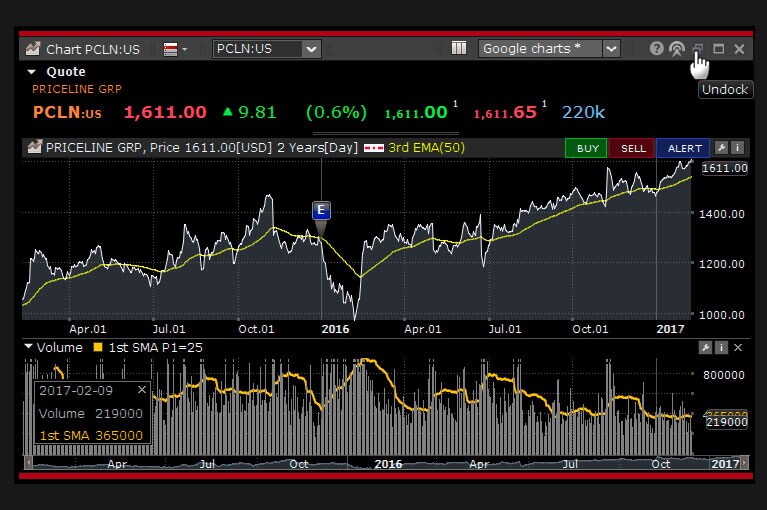The height and width of the screenshot is (510, 767).
Task: Click the column layout icon beside Google charts
Action: coord(459,48)
